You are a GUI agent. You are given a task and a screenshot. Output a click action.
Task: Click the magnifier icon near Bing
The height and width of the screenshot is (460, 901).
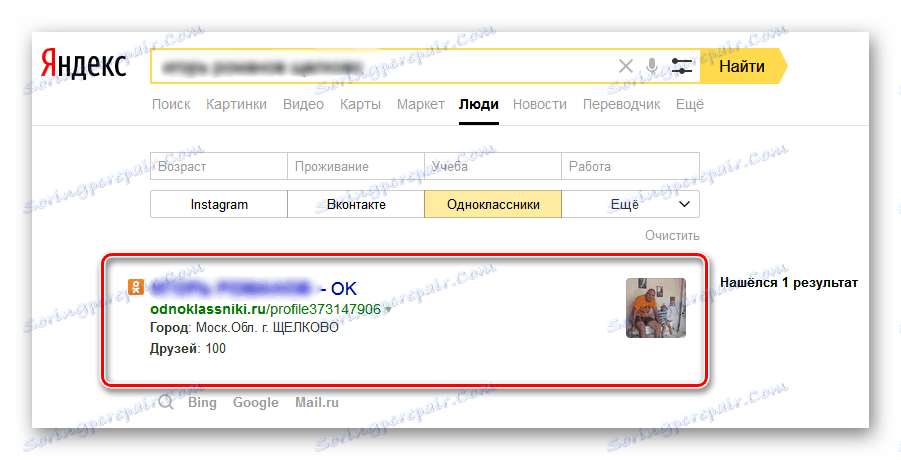click(166, 402)
